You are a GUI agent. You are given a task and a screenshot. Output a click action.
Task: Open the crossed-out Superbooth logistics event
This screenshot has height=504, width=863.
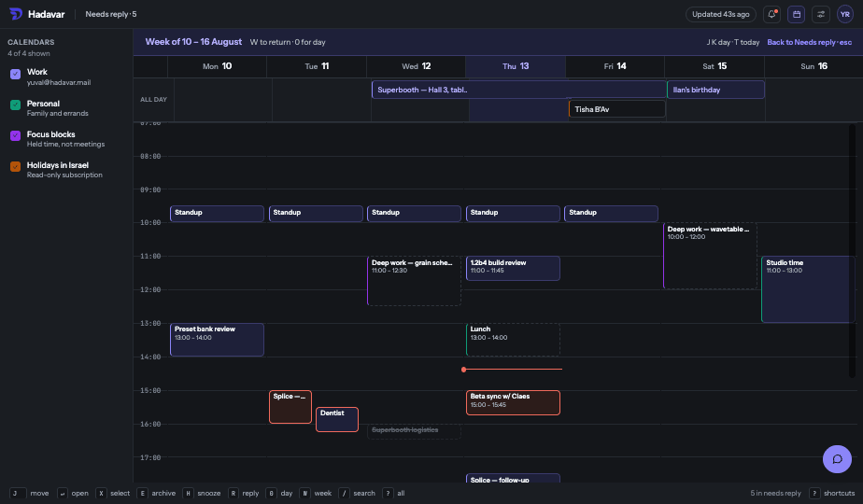click(414, 431)
